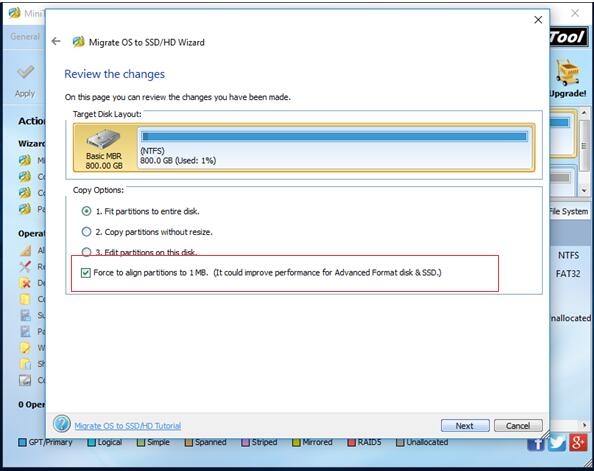Choose Edit partitions on this disk option
Screen dimensions: 594x471
click(x=86, y=252)
